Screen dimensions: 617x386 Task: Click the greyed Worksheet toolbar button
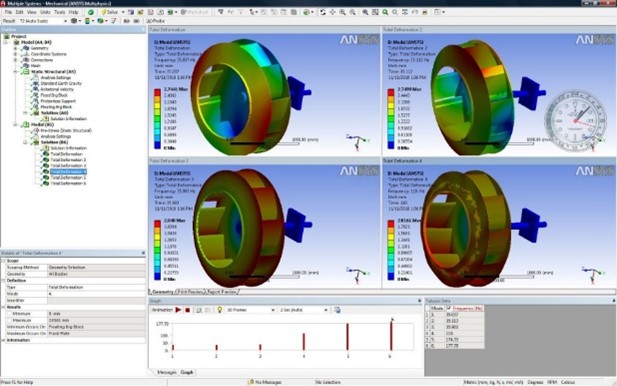[x=194, y=12]
